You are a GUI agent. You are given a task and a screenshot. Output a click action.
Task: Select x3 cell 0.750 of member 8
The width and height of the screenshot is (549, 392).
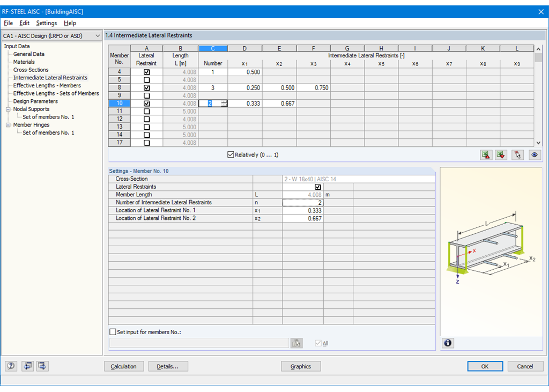point(313,88)
